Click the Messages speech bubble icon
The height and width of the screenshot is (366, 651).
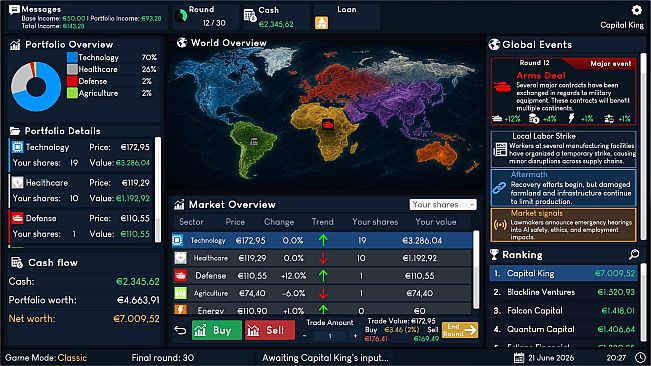[14, 10]
